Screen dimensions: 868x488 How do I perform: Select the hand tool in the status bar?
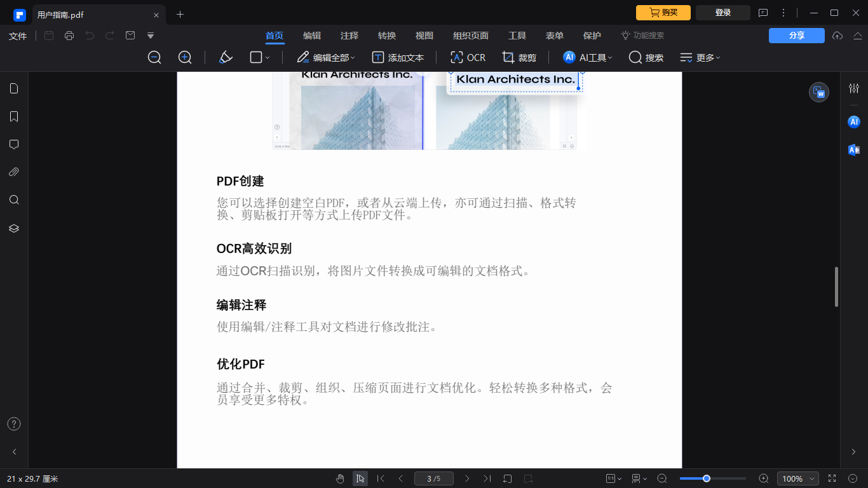340,478
